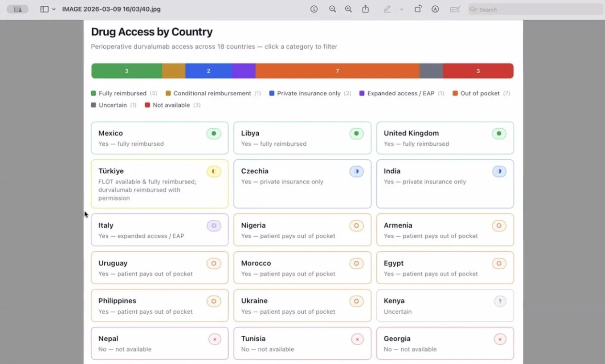Filter by Private insurance only legend item
605x364 pixels.
click(x=308, y=93)
